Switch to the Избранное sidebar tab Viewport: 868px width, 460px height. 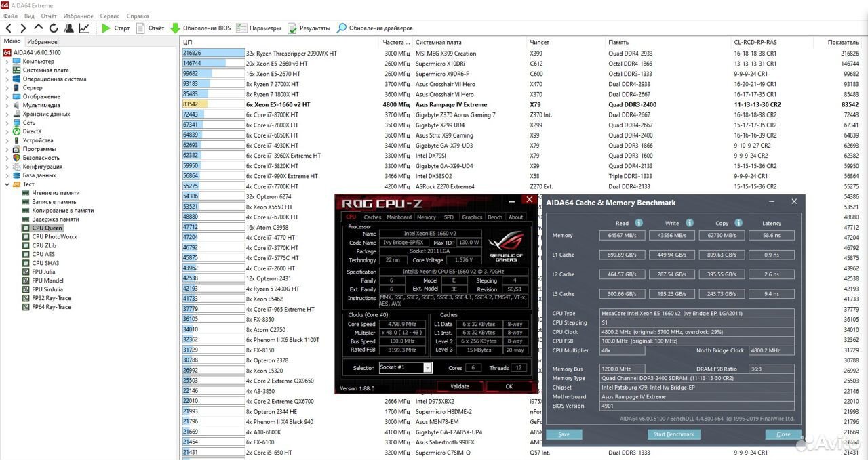(x=42, y=41)
